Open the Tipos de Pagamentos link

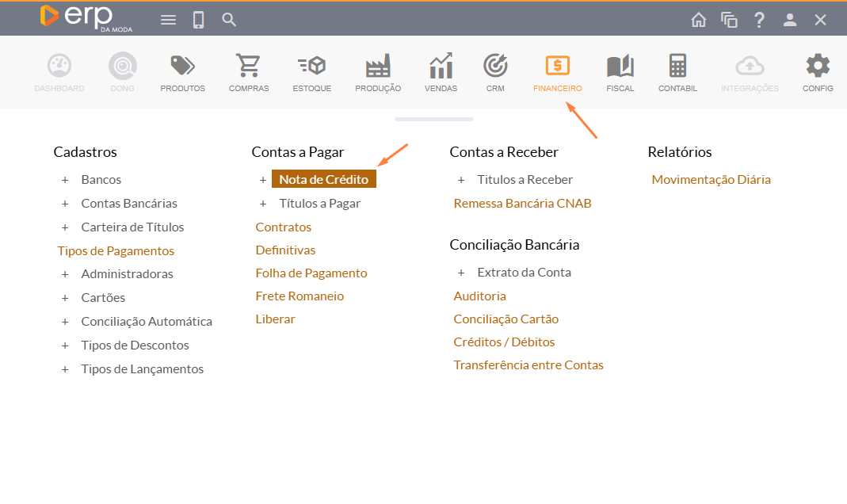click(x=116, y=250)
